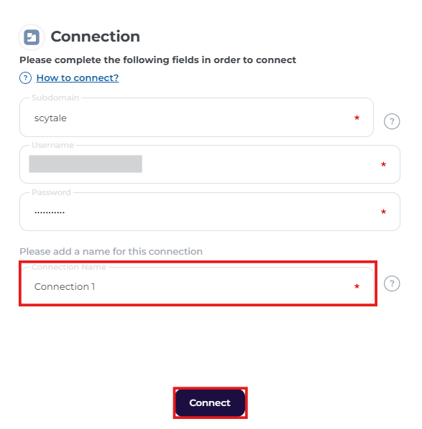The image size is (422, 429).
Task: Click the masked password dots
Action: pos(50,212)
